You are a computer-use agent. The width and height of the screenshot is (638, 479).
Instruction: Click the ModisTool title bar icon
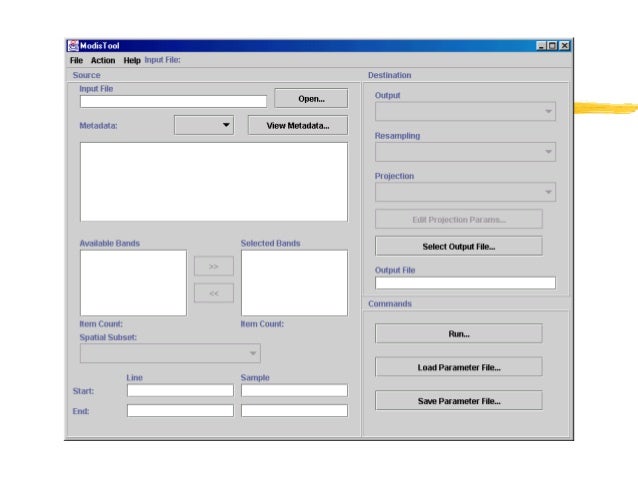coord(73,46)
